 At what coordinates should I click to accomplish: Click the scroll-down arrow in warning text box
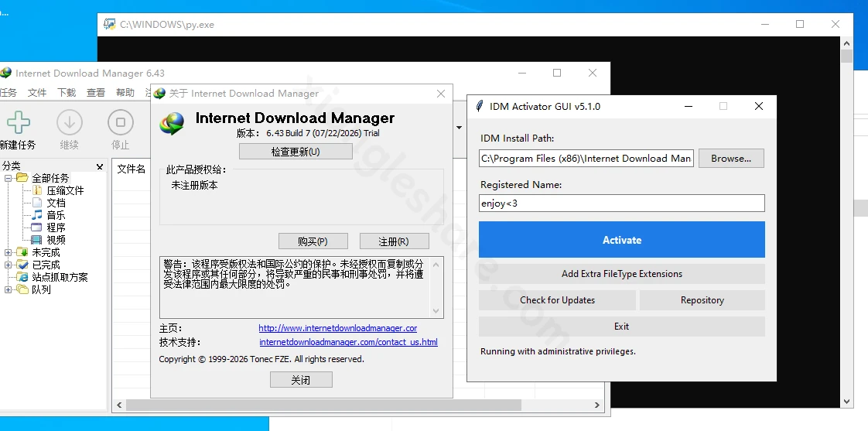tap(436, 311)
